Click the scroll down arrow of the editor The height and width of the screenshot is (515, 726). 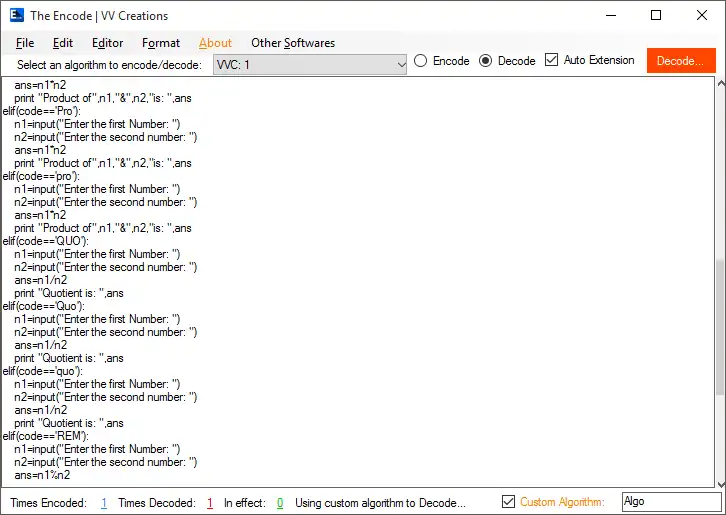(x=721, y=484)
